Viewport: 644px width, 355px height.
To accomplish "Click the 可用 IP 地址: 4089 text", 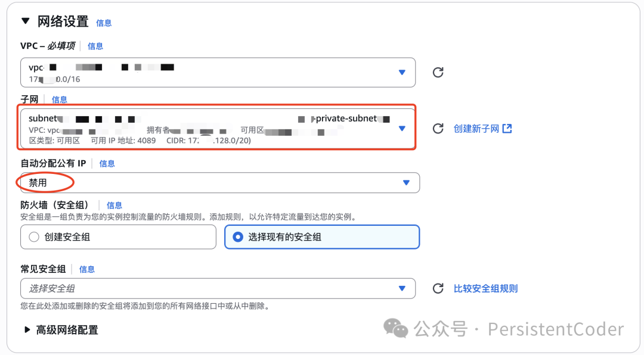I will pyautogui.click(x=123, y=141).
